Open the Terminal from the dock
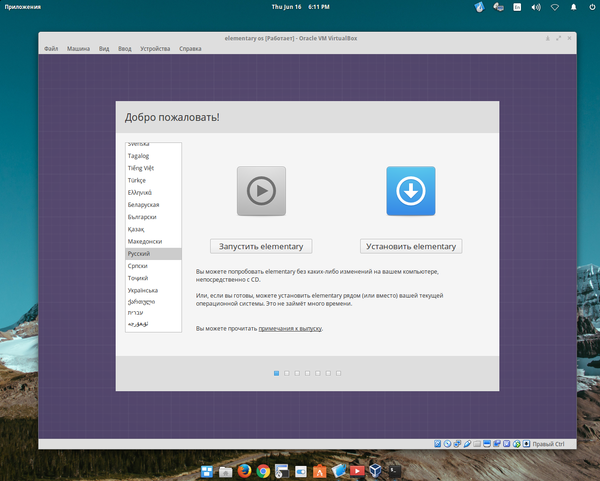Viewport: 600px width, 481px height. pos(395,470)
